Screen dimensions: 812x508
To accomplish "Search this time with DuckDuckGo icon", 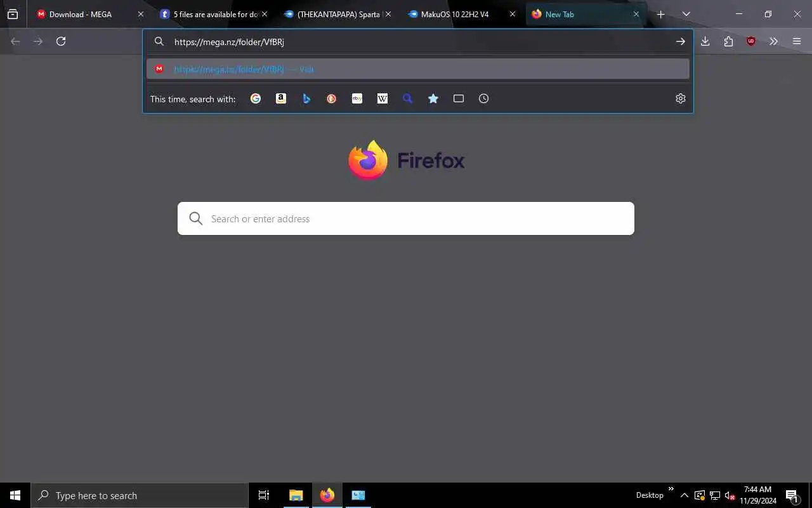I will tap(332, 98).
